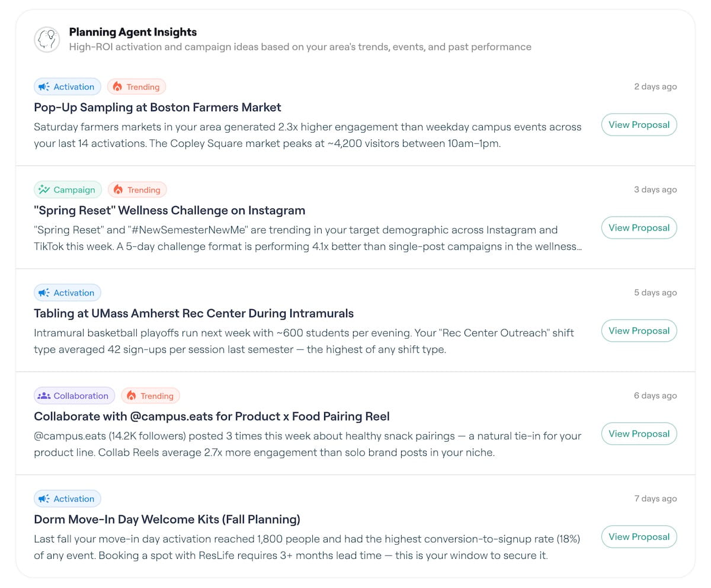Click megaphone icon on Farmers Market Activation tag
Screen dimensions: 711x588
[44, 87]
